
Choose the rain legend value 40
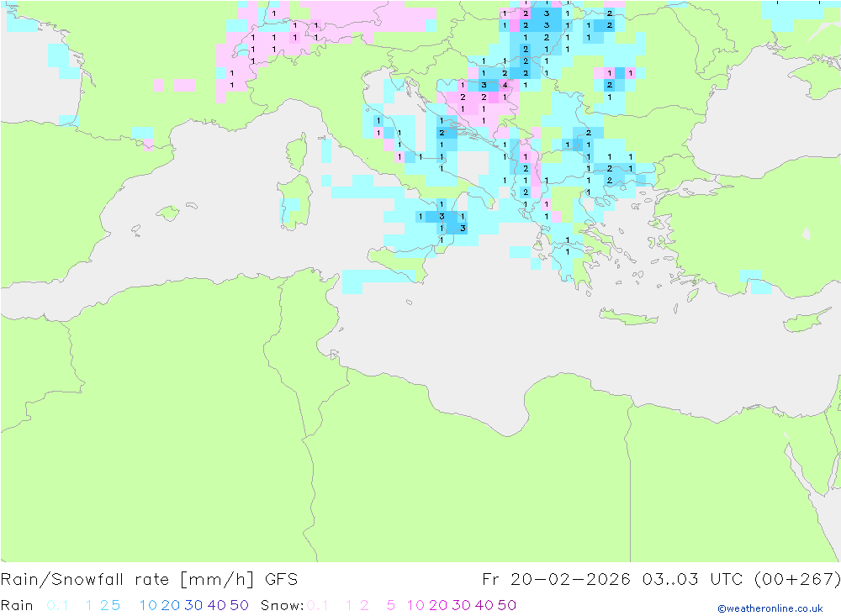click(x=217, y=605)
